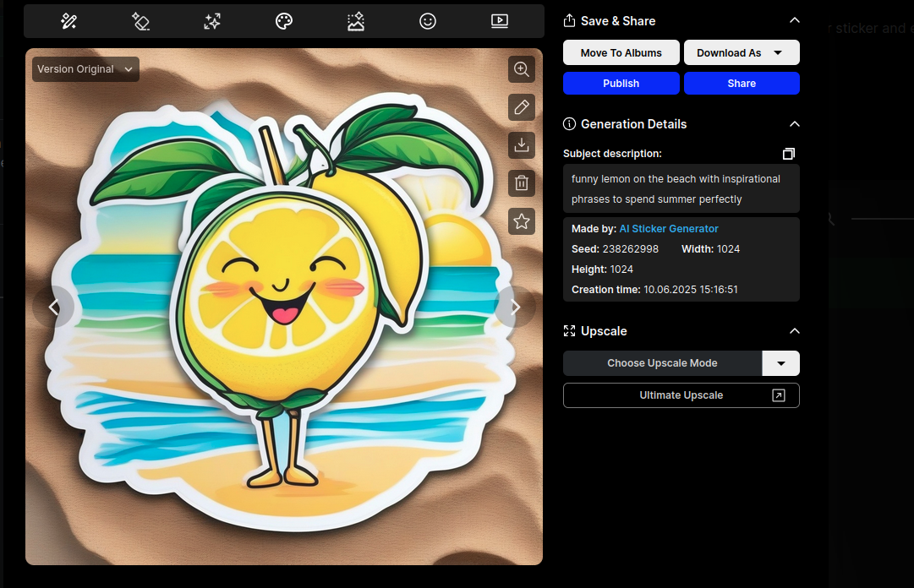Open the Choose Upscale Mode dropdown arrow
914x588 pixels.
click(780, 363)
